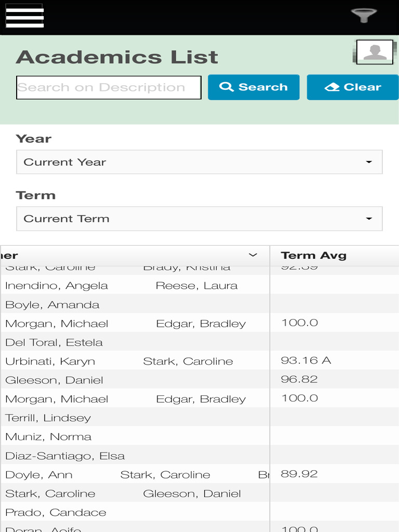Image resolution: width=399 pixels, height=532 pixels.
Task: Open the Year dropdown
Action: point(199,162)
